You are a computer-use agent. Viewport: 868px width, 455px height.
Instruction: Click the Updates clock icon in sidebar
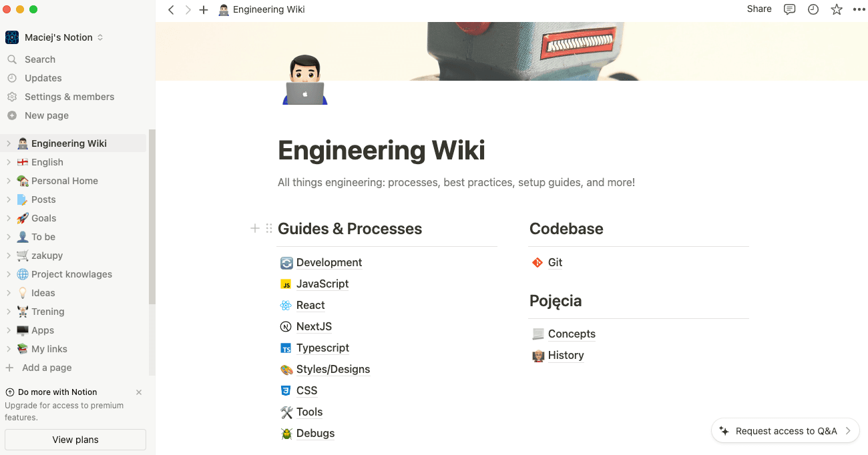(11, 78)
